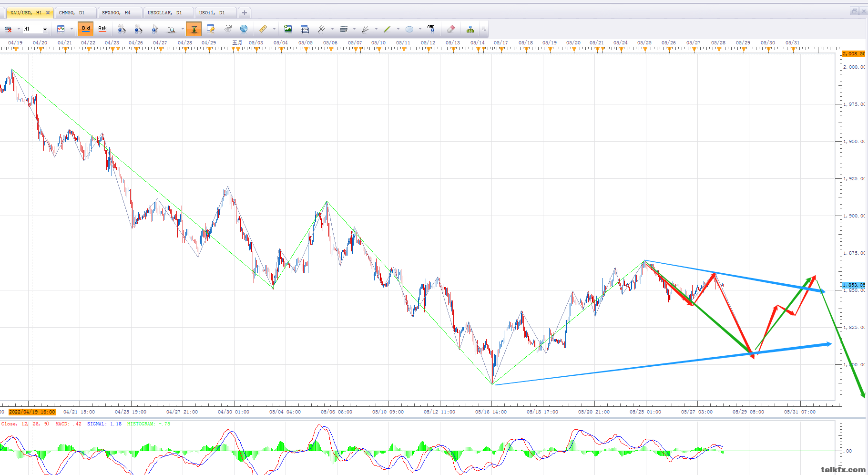
Task: Toggle the Ask price button
Action: pos(102,29)
